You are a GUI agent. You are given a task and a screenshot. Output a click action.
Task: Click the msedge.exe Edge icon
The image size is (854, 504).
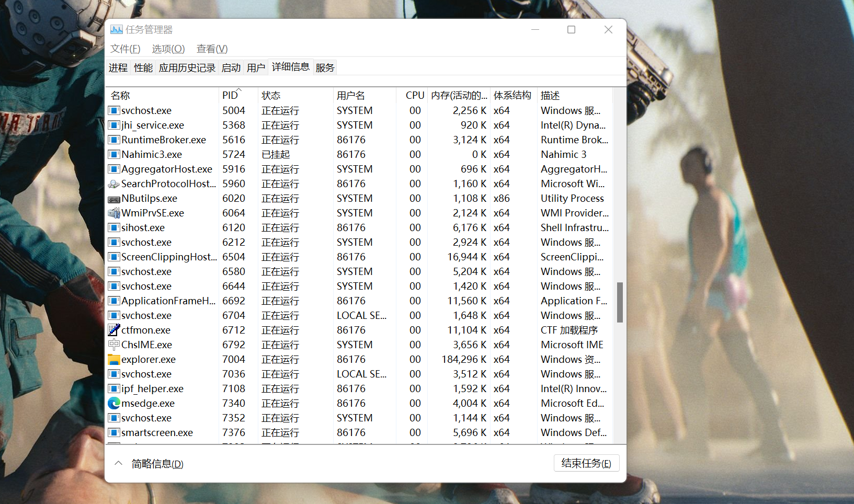[x=113, y=404]
